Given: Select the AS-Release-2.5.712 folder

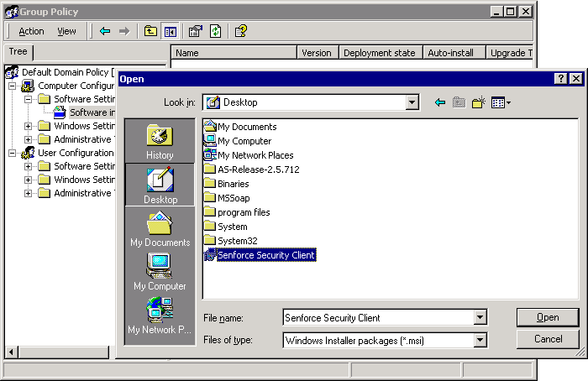Looking at the screenshot, I should point(252,170).
